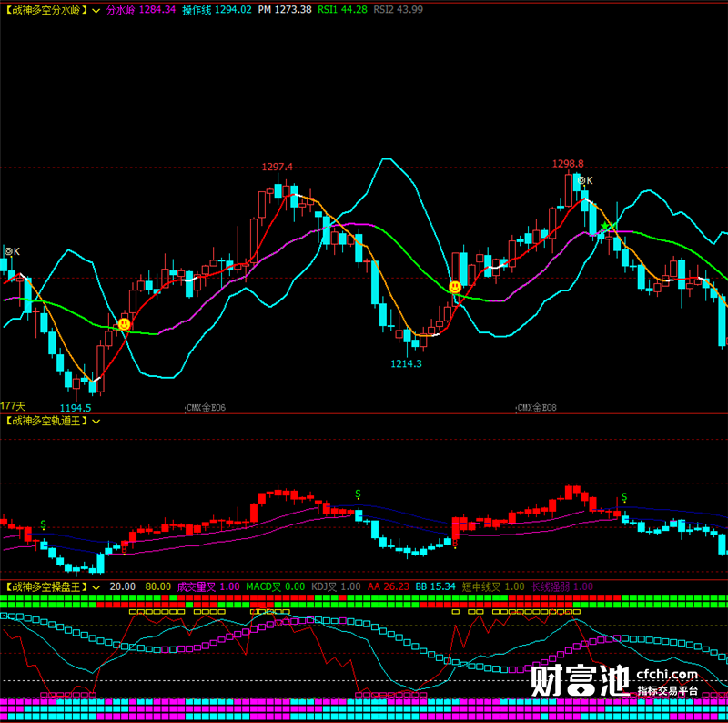
Task: Open the 战神多空分水岭 indicator dropdown
Action: pyautogui.click(x=96, y=10)
